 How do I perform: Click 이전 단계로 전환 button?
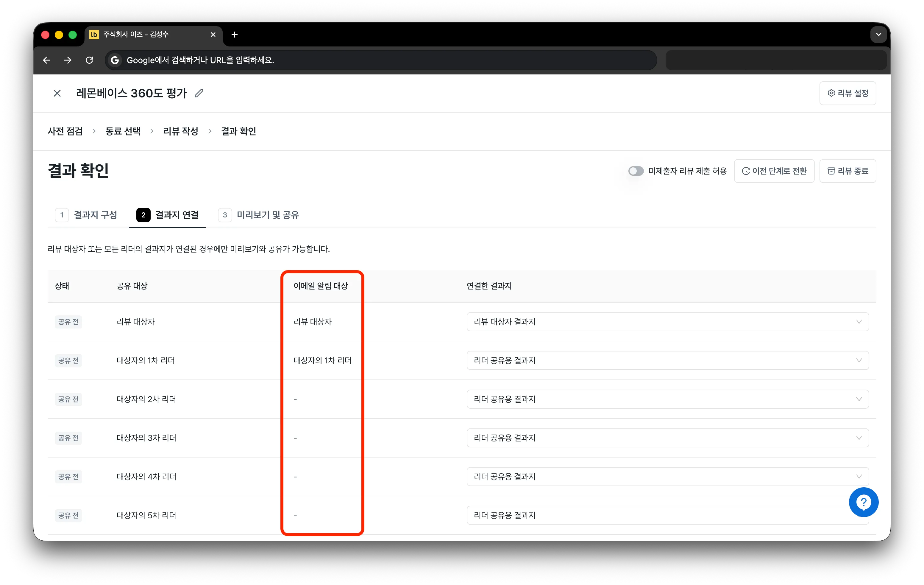point(774,171)
